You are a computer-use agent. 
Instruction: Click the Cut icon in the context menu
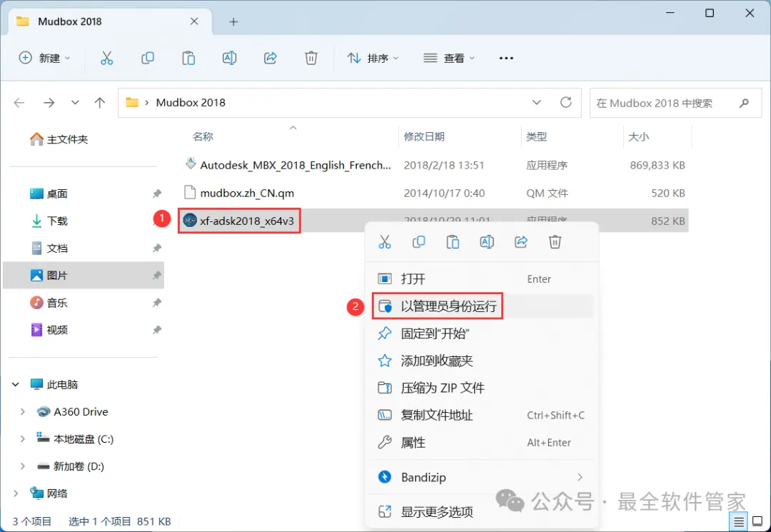click(385, 242)
